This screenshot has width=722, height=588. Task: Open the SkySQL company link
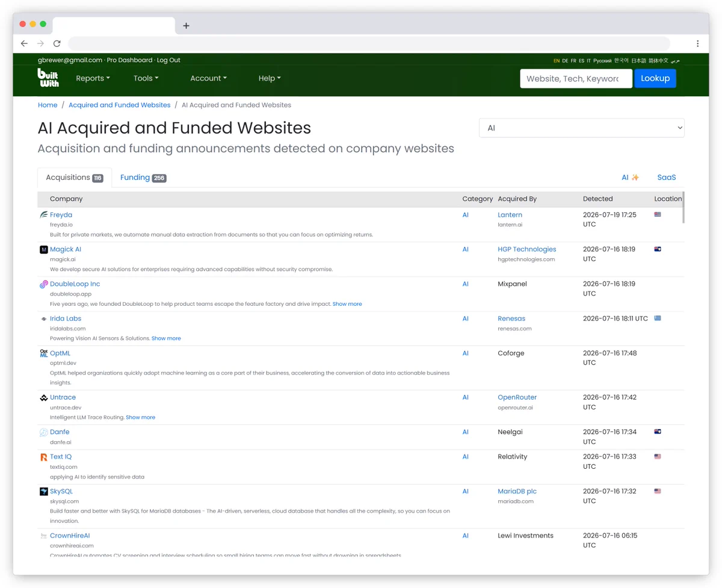pos(61,491)
